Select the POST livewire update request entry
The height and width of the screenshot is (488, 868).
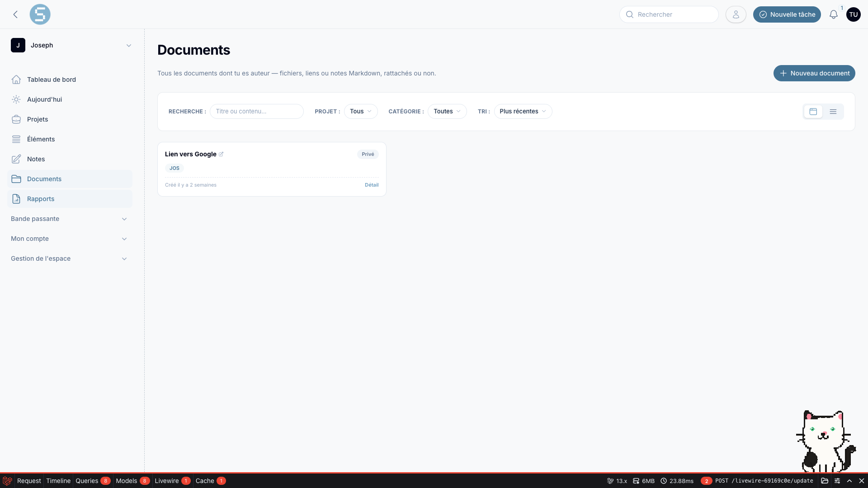tap(757, 481)
